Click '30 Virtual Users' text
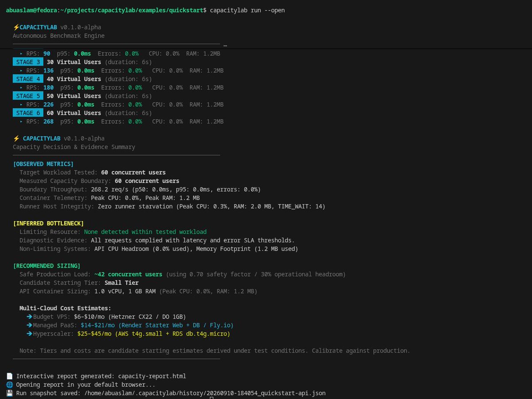 pos(74,62)
